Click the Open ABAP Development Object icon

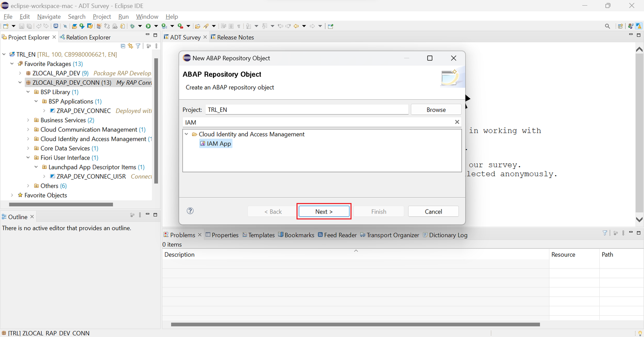click(74, 26)
